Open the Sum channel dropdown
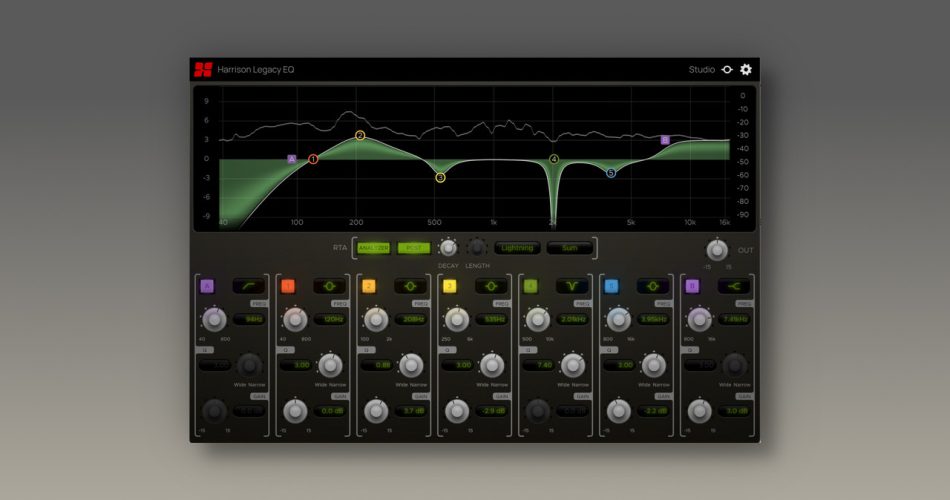 click(x=570, y=248)
